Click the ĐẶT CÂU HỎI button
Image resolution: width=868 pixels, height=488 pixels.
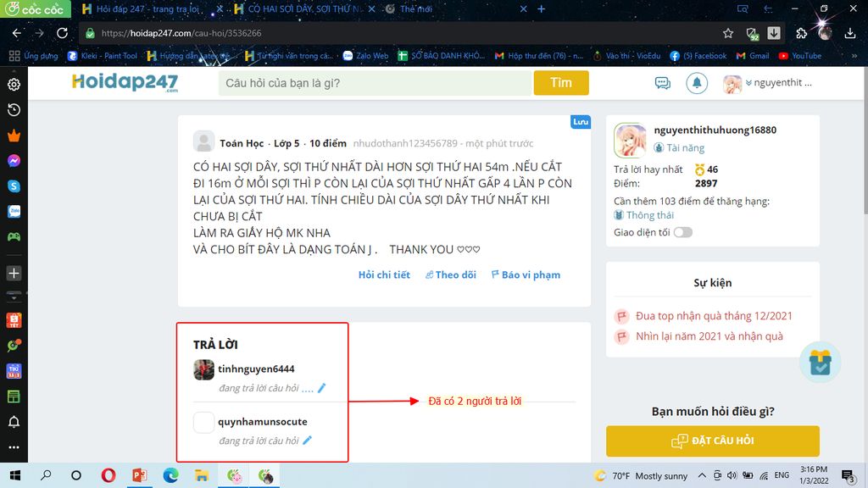712,441
